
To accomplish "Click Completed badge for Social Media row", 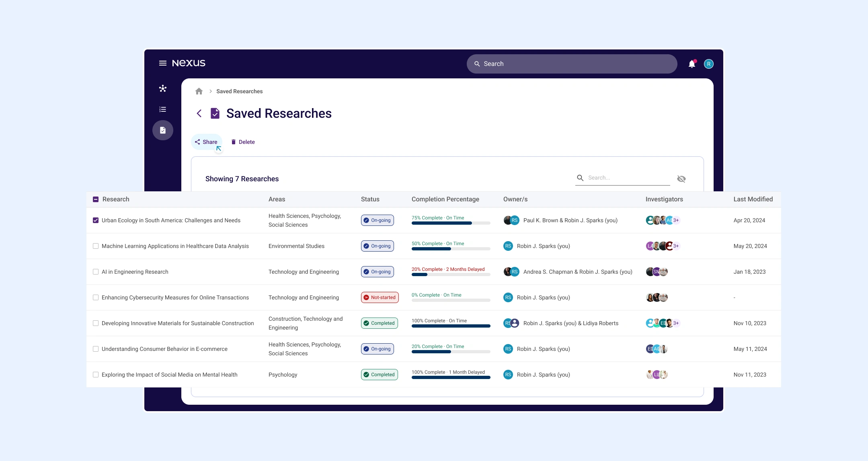I will [x=380, y=375].
